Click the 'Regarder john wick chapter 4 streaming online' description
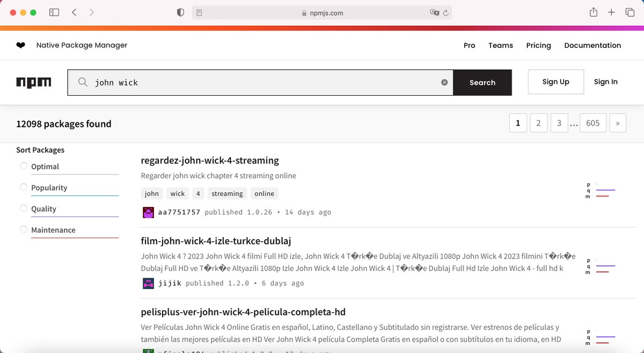Screen dimensions: 644x353 pyautogui.click(x=218, y=176)
